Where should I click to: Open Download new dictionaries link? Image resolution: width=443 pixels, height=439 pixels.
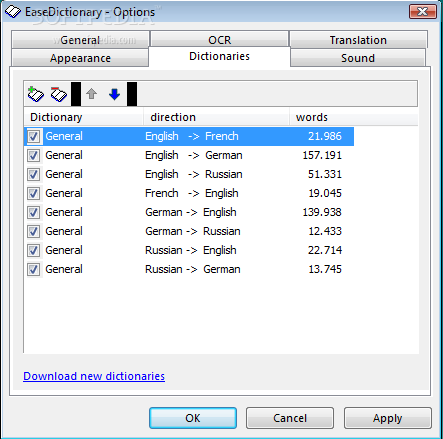[94, 376]
